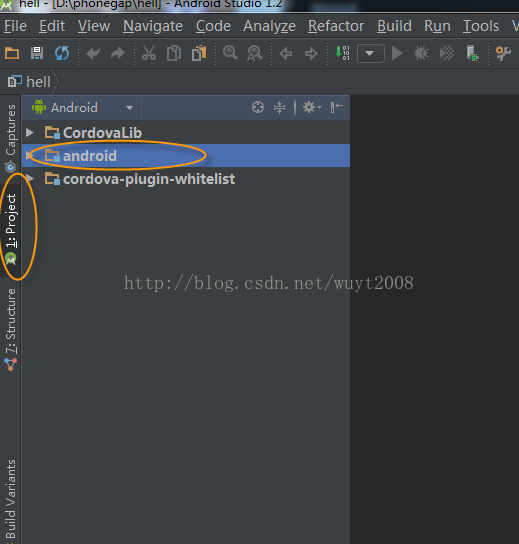Click the wrench settings toolbar icon

click(503, 54)
